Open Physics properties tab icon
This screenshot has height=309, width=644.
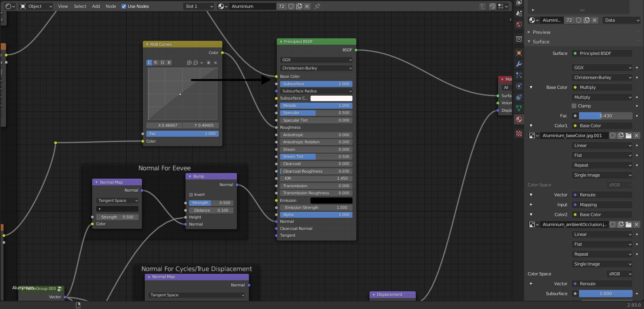click(519, 86)
